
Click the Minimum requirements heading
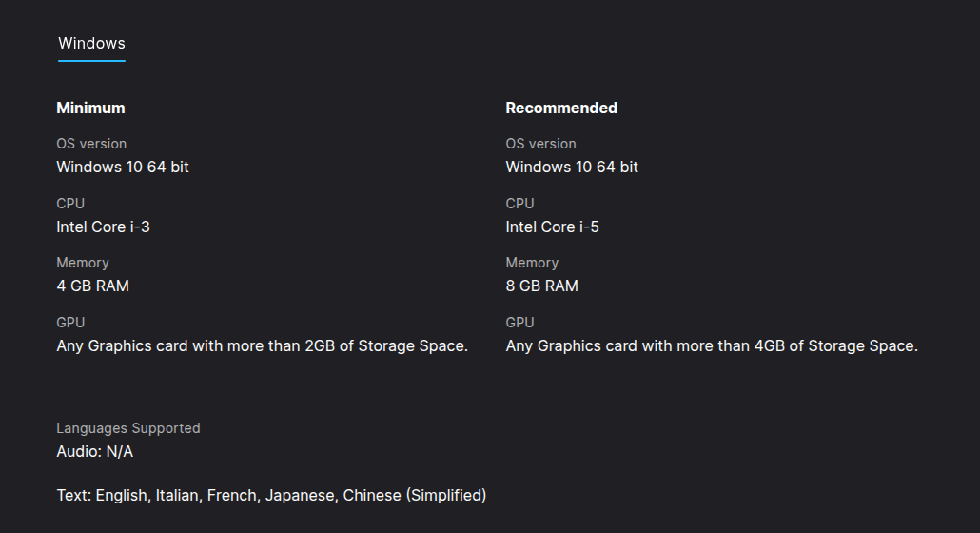pos(90,108)
